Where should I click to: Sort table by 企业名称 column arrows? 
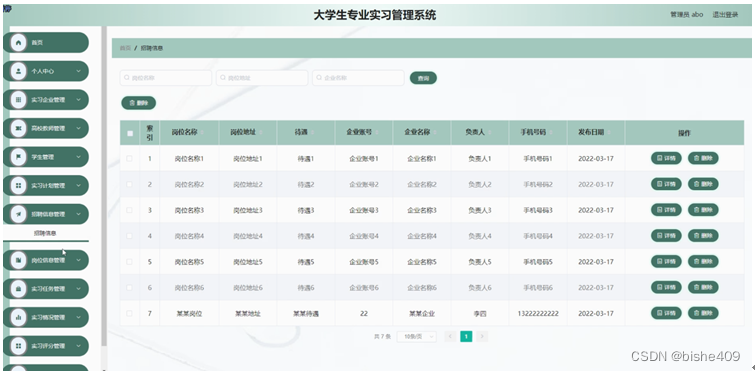434,132
